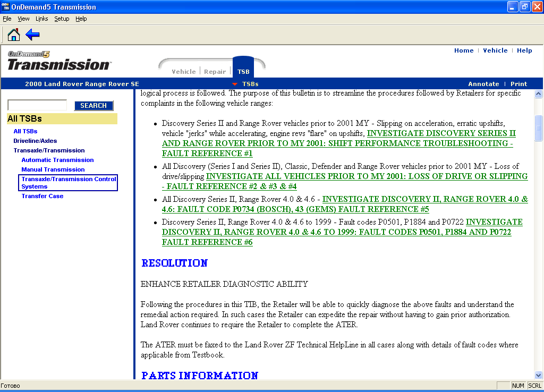The height and width of the screenshot is (392, 544).
Task: Click the SEARCH button
Action: (93, 106)
